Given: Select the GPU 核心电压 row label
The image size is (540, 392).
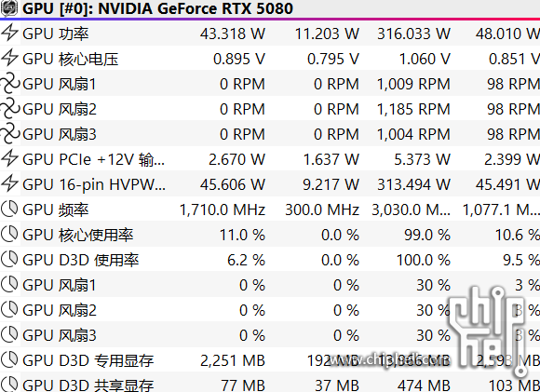Looking at the screenshot, I should pos(71,59).
